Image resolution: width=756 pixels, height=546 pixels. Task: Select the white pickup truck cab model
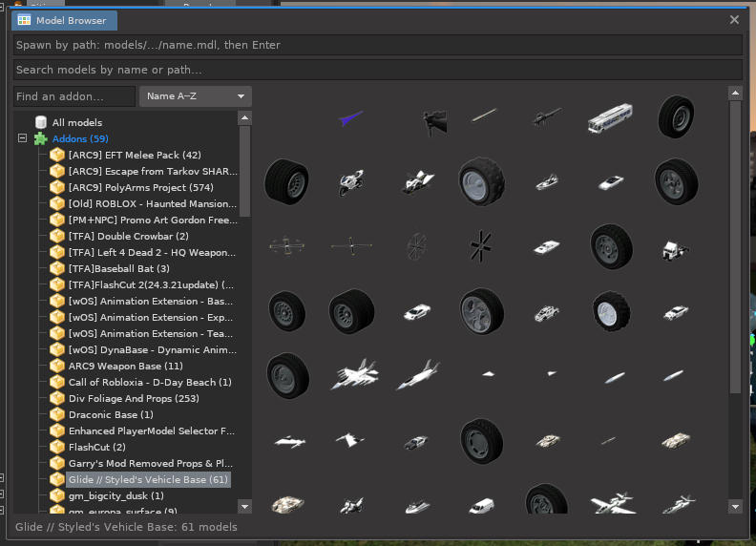coord(675,250)
